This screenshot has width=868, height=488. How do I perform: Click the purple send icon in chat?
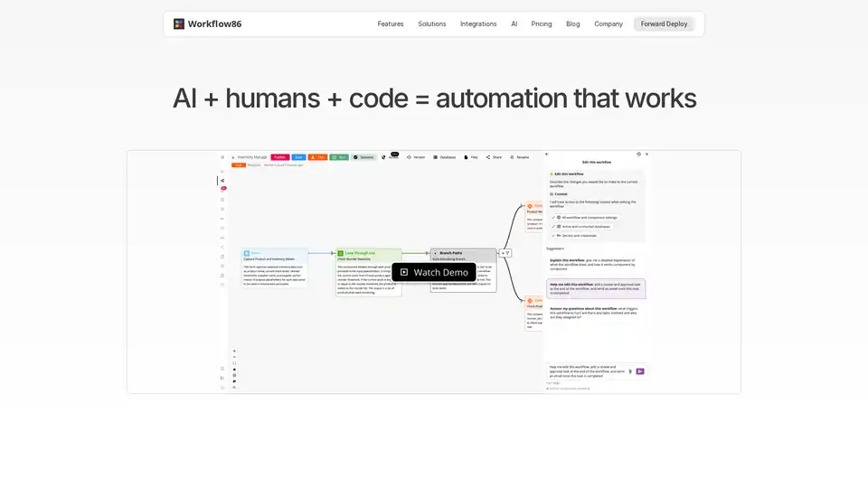[640, 371]
